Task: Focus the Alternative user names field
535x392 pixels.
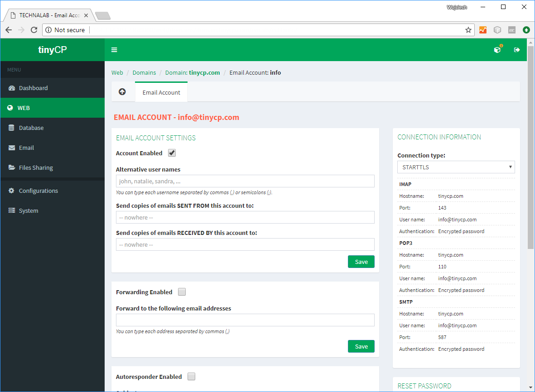Action: tap(245, 181)
